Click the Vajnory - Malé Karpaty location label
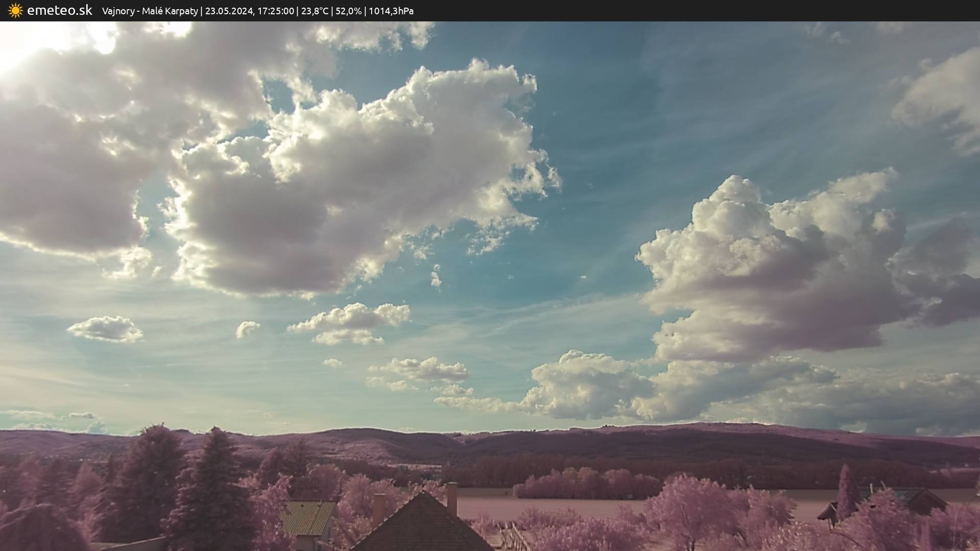 tap(150, 11)
